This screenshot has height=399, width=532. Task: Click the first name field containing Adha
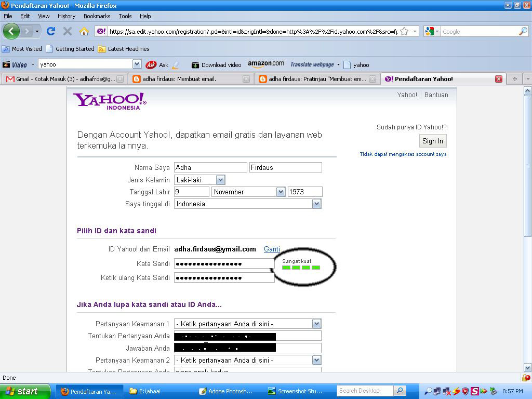pos(210,167)
